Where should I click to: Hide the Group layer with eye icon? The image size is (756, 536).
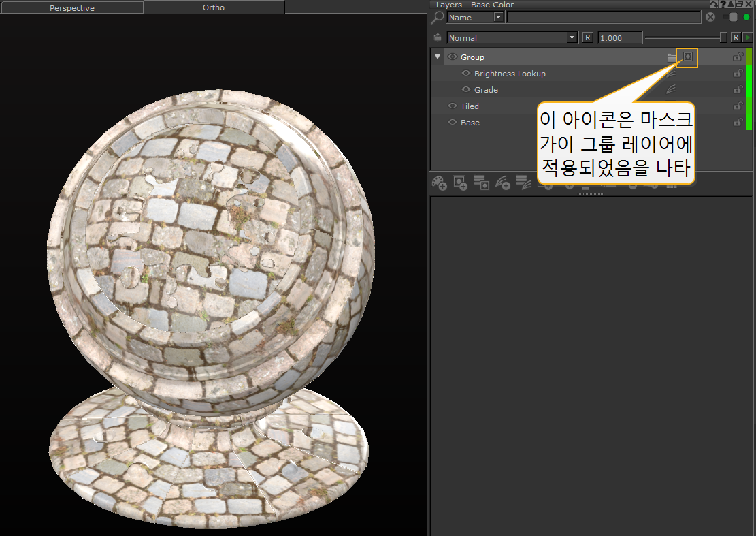(x=453, y=57)
